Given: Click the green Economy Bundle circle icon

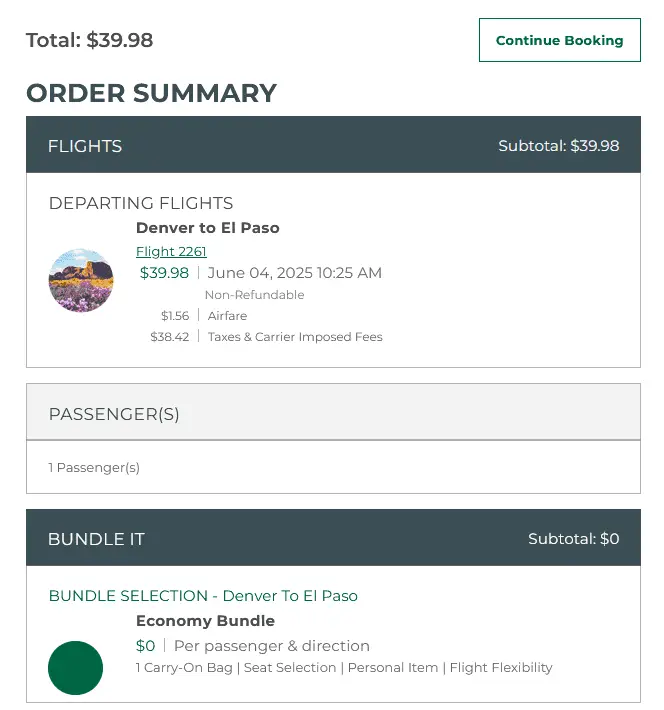Looking at the screenshot, I should 76,667.
